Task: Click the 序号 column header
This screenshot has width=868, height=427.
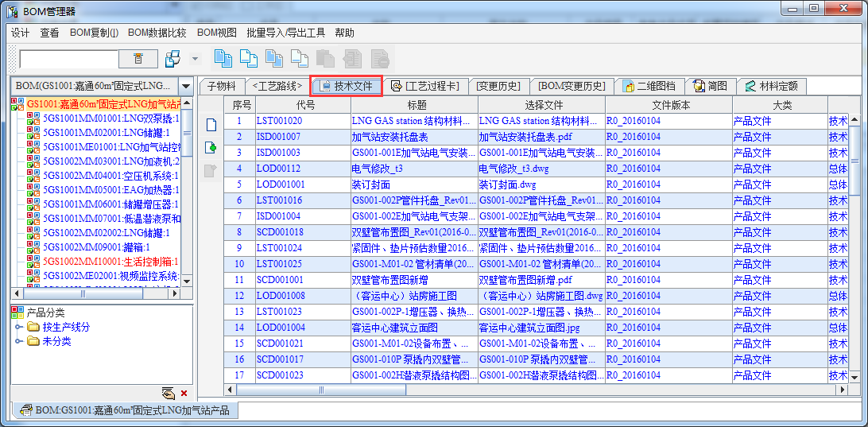Action: pyautogui.click(x=240, y=105)
